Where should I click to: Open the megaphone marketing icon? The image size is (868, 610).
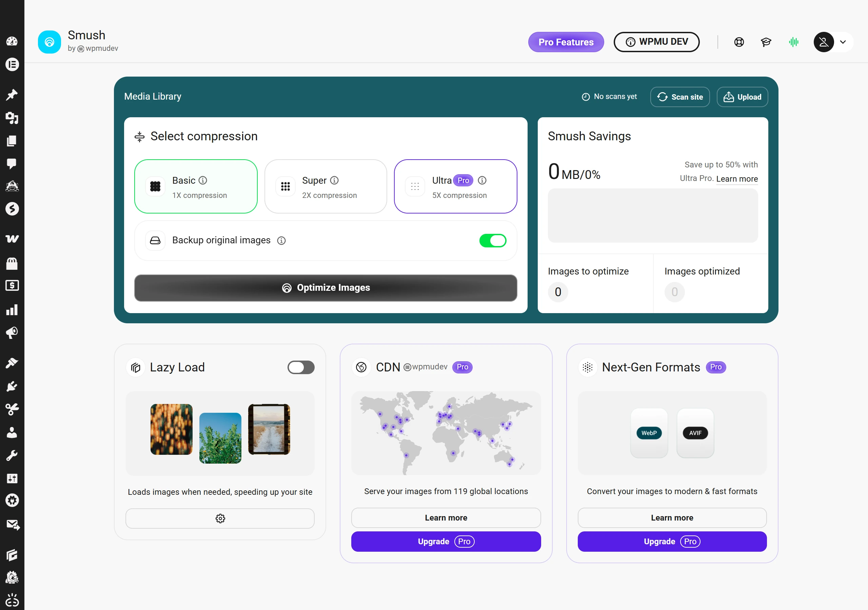click(x=12, y=332)
